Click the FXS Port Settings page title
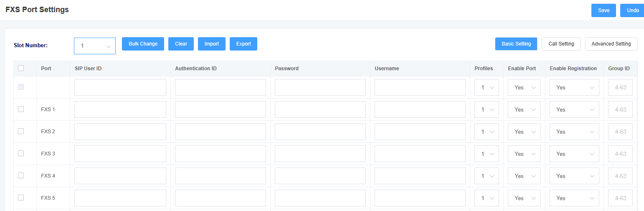Screen dimensions: 644x211 pyautogui.click(x=37, y=10)
